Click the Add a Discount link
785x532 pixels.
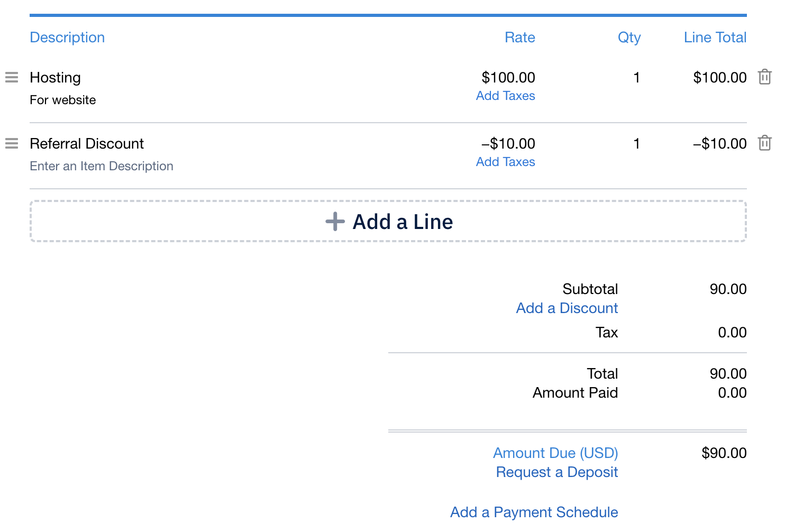click(x=567, y=308)
